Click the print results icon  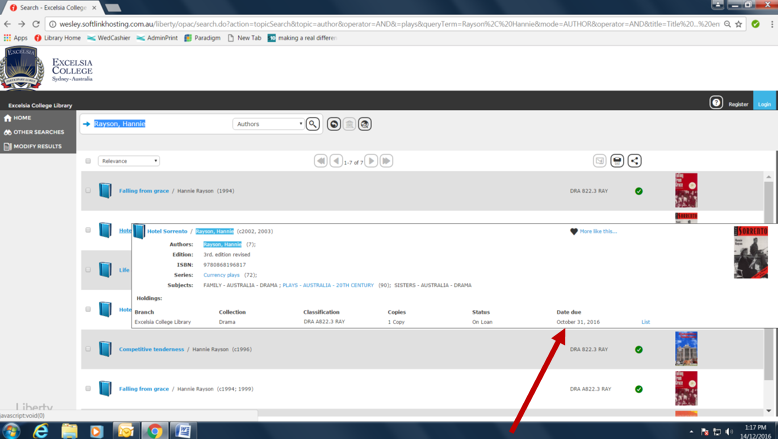click(617, 161)
